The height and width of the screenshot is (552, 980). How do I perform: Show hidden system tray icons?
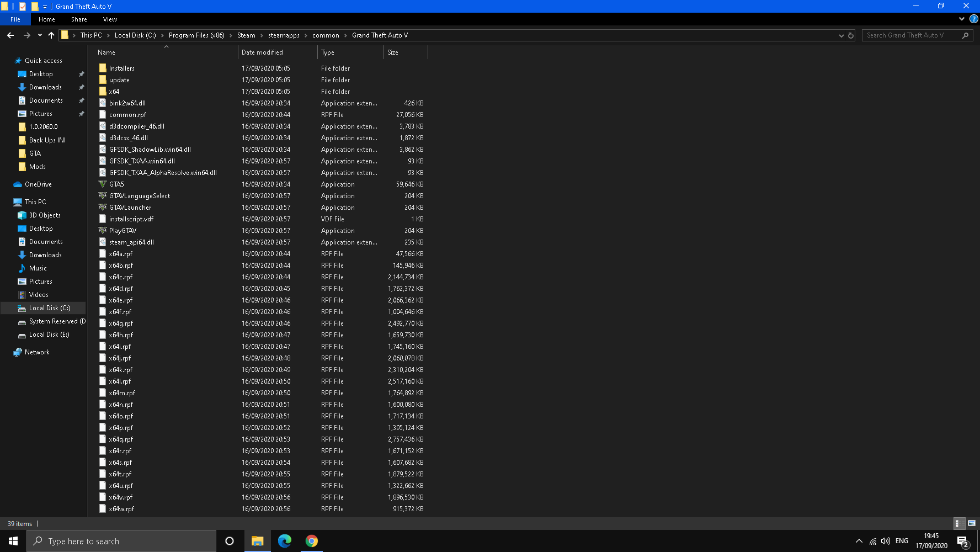coord(859,541)
